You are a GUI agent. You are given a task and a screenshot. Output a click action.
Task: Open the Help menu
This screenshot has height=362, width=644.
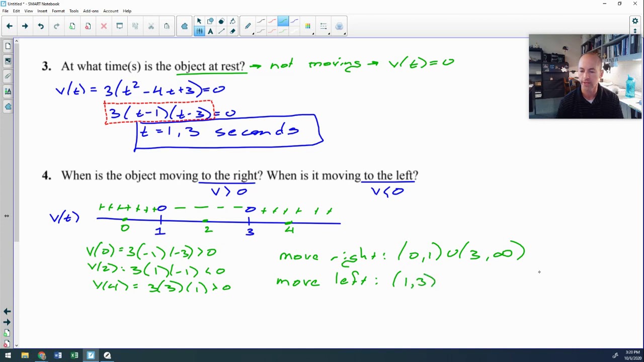tap(127, 11)
